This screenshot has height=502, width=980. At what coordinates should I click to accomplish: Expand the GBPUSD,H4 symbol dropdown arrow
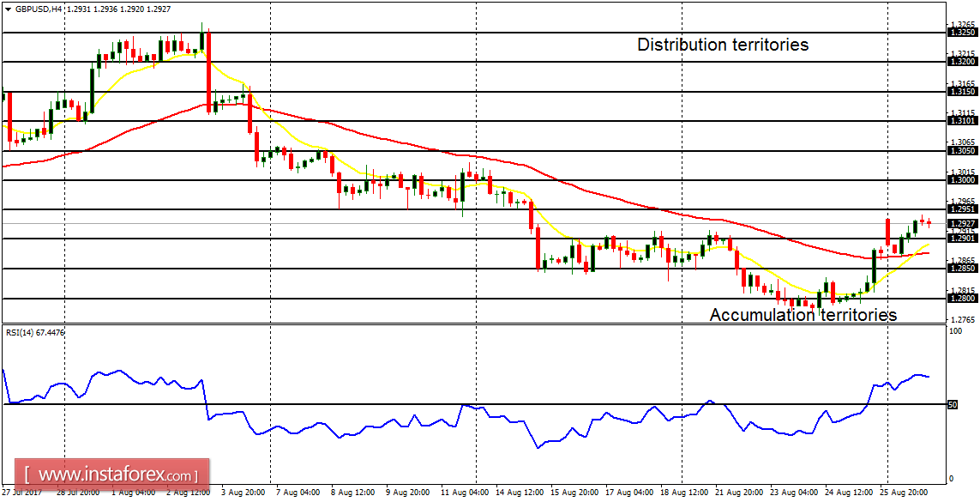(x=9, y=8)
